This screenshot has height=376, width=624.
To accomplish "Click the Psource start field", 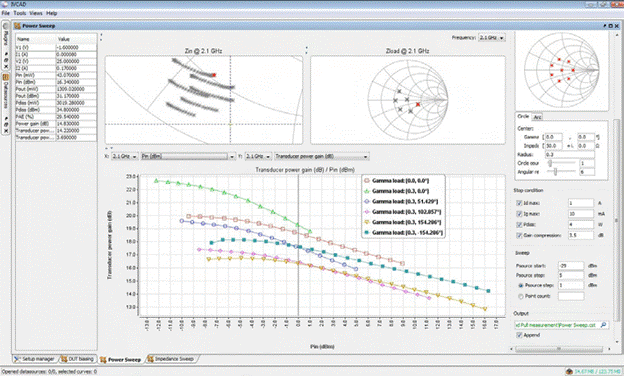I will click(x=571, y=265).
